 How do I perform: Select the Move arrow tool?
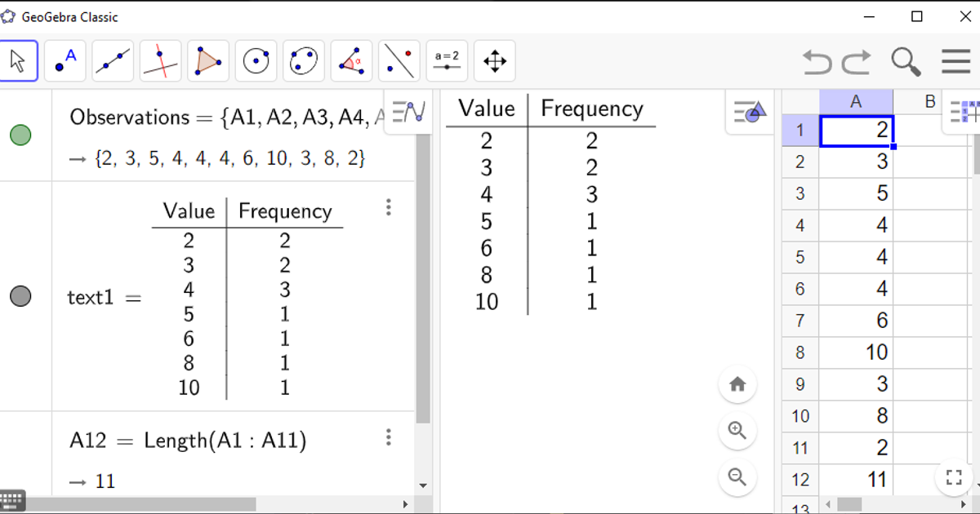pos(19,61)
